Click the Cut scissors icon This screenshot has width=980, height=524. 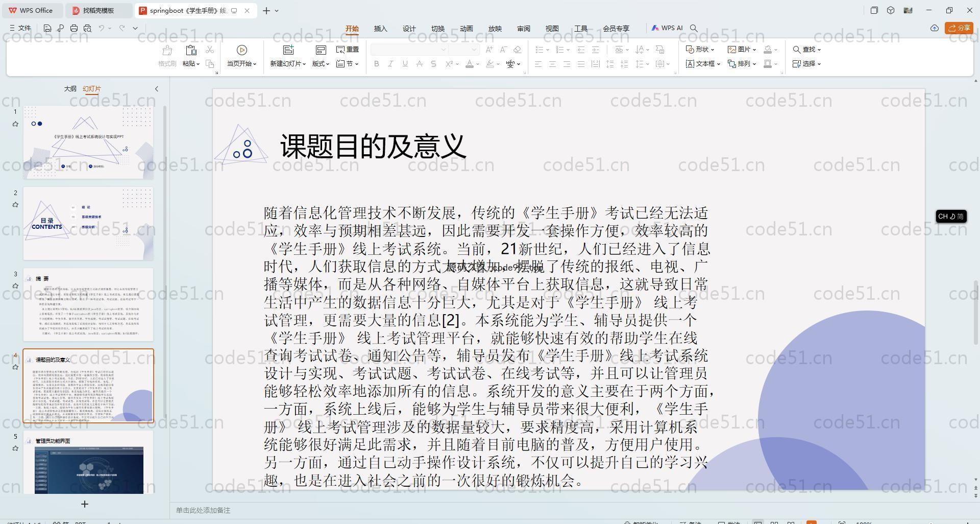coord(210,50)
